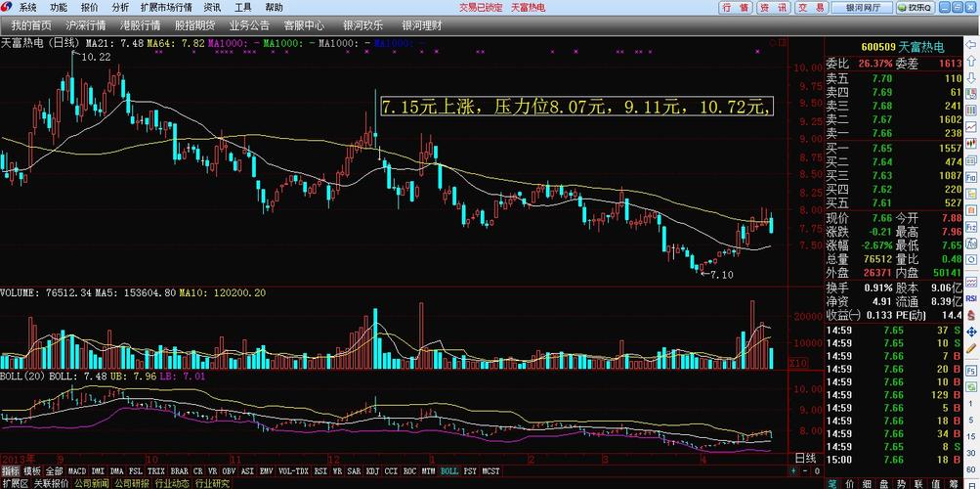The width and height of the screenshot is (980, 489).
Task: Switch to 股指期货 tab
Action: (x=195, y=25)
